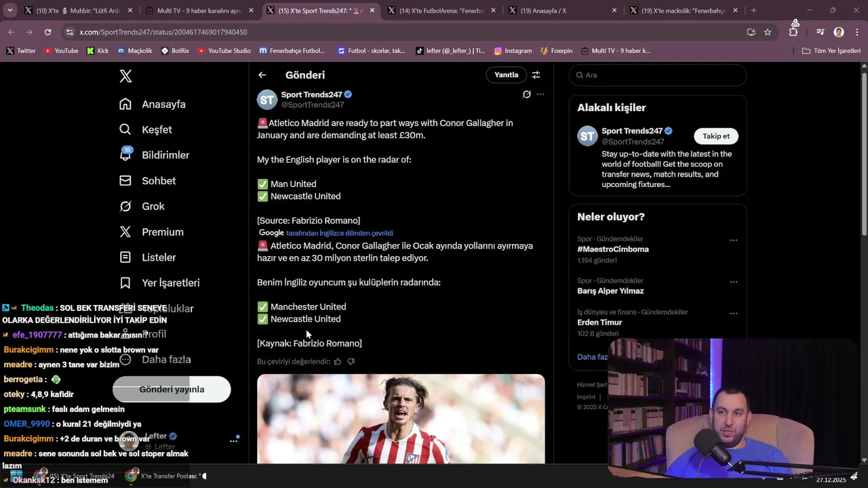The image size is (868, 488).
Task: Click the Yanıtla reply button
Action: click(x=506, y=75)
